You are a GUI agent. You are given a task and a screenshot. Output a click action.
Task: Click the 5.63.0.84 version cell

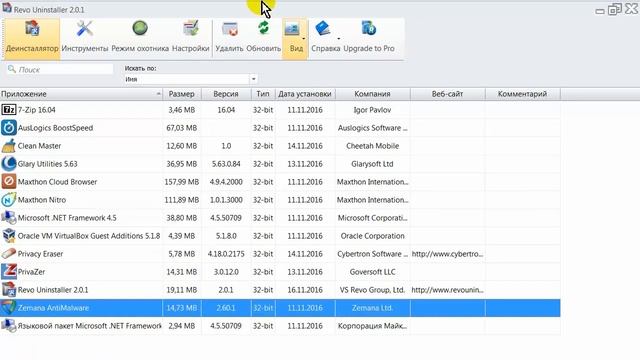[226, 164]
